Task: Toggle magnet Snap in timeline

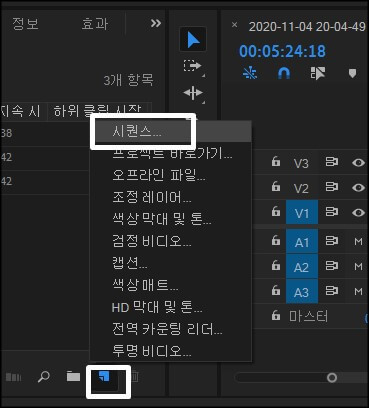Action: pos(284,73)
